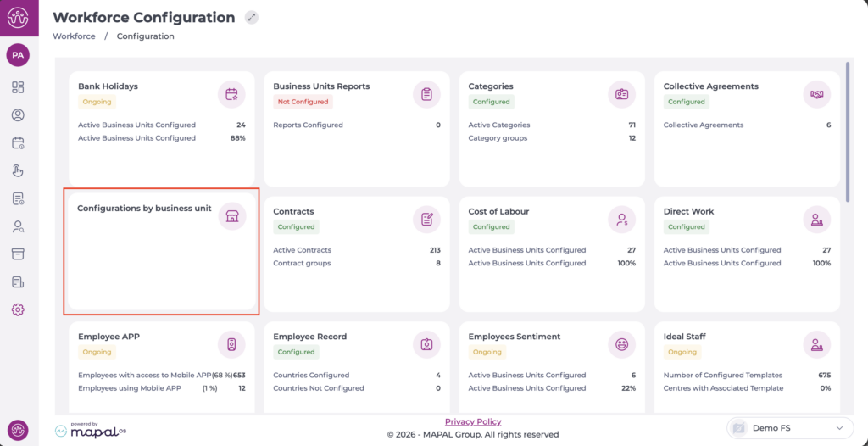Click the Bank Holidays calendar icon
Viewport: 868px width, 446px height.
pos(231,94)
